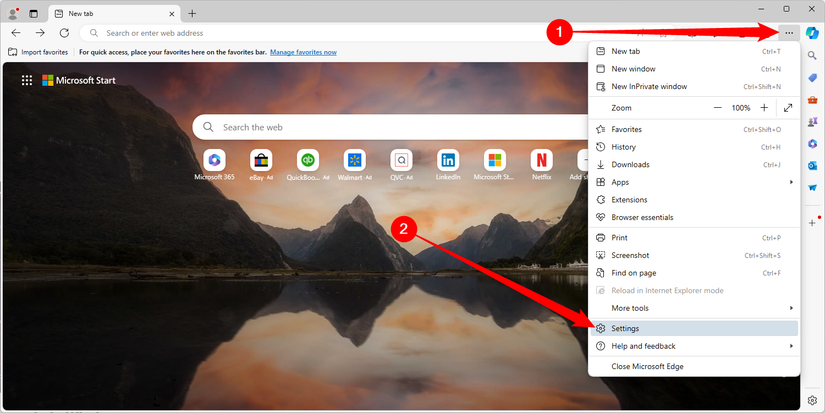The width and height of the screenshot is (825, 413).
Task: Open the LinkedIn quick link tile
Action: coord(448,165)
